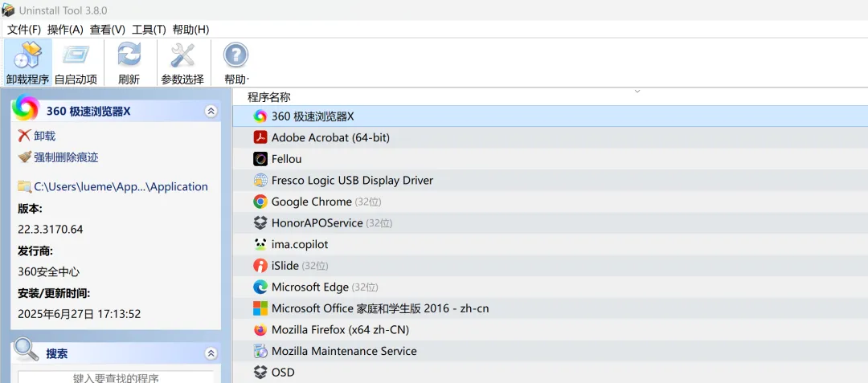Switch to 自启动项 toolbar icon
This screenshot has width=868, height=383.
tap(76, 55)
